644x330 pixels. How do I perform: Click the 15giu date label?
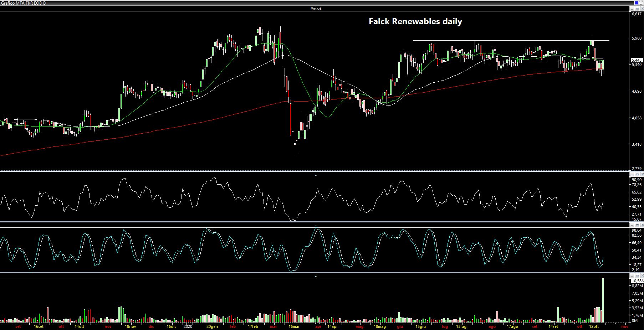pos(421,326)
